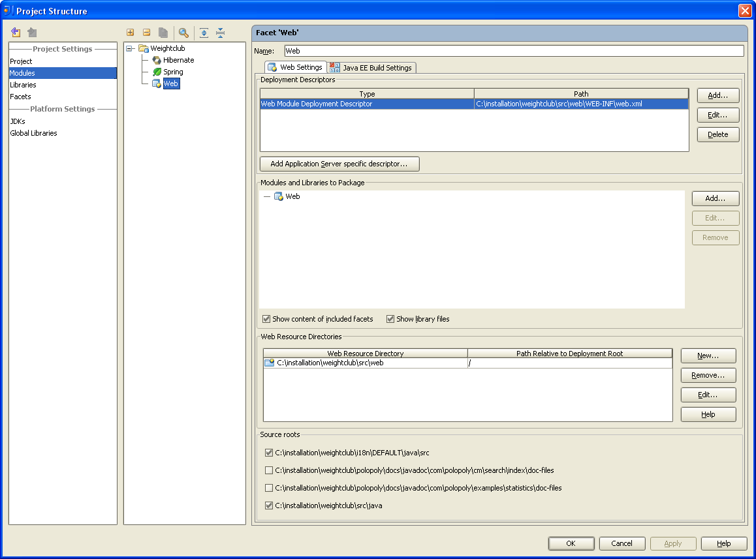Click the OK button
This screenshot has height=559, width=756.
(x=571, y=543)
